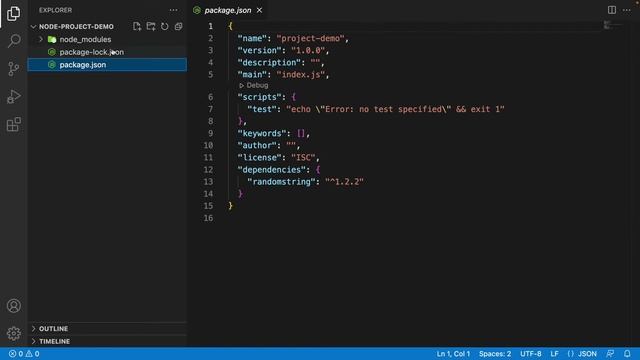Select the package.json tab

pyautogui.click(x=227, y=10)
